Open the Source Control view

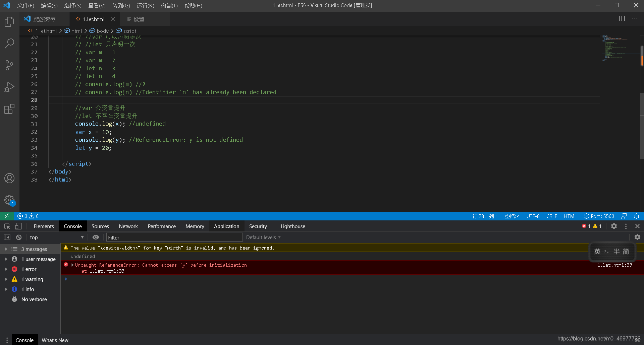9,65
